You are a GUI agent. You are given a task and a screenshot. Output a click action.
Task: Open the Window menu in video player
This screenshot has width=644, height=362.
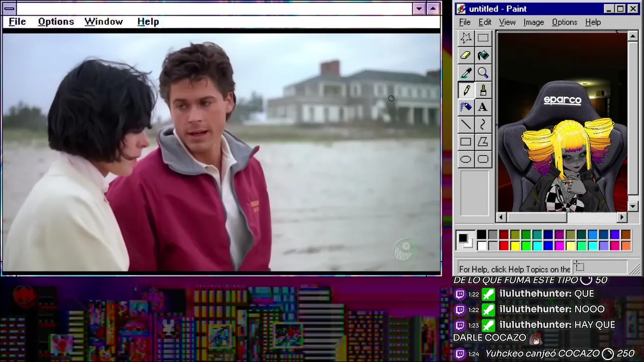pos(104,22)
